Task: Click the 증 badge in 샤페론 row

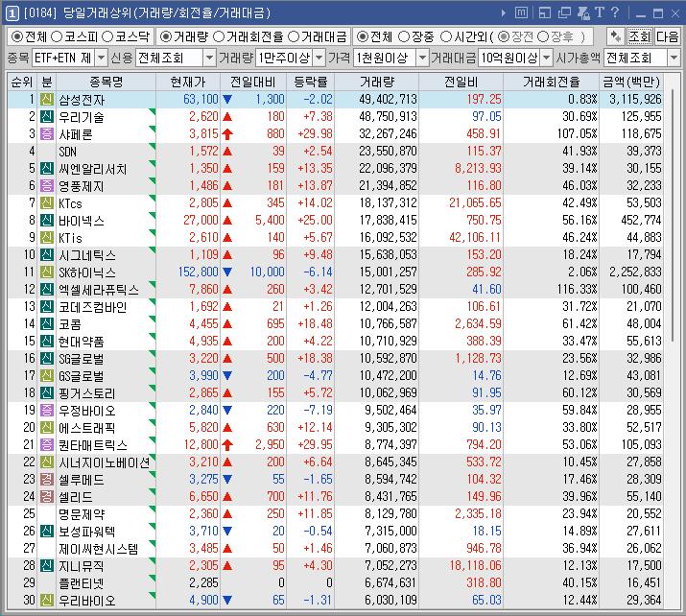Action: [x=47, y=134]
